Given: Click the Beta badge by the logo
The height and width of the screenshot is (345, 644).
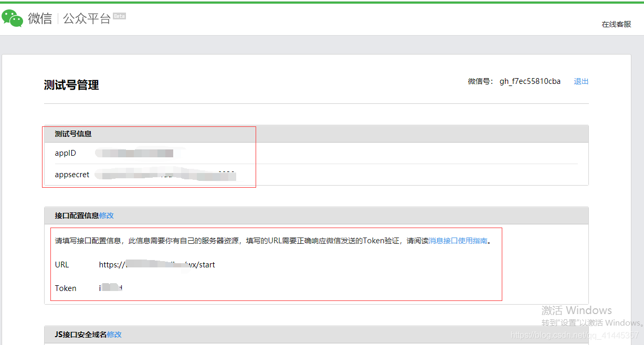Looking at the screenshot, I should (x=119, y=16).
